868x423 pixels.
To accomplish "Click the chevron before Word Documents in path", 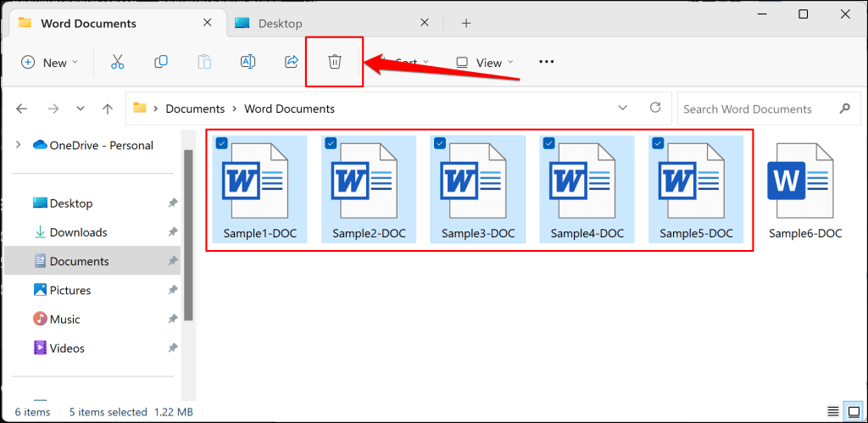I will 235,109.
